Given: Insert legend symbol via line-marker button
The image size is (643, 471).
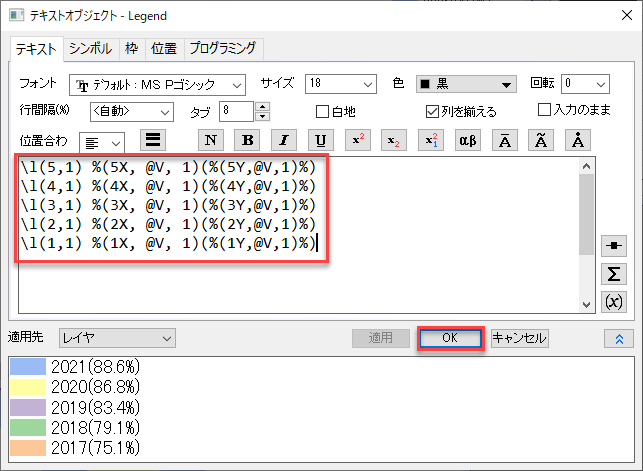Looking at the screenshot, I should coord(614,246).
